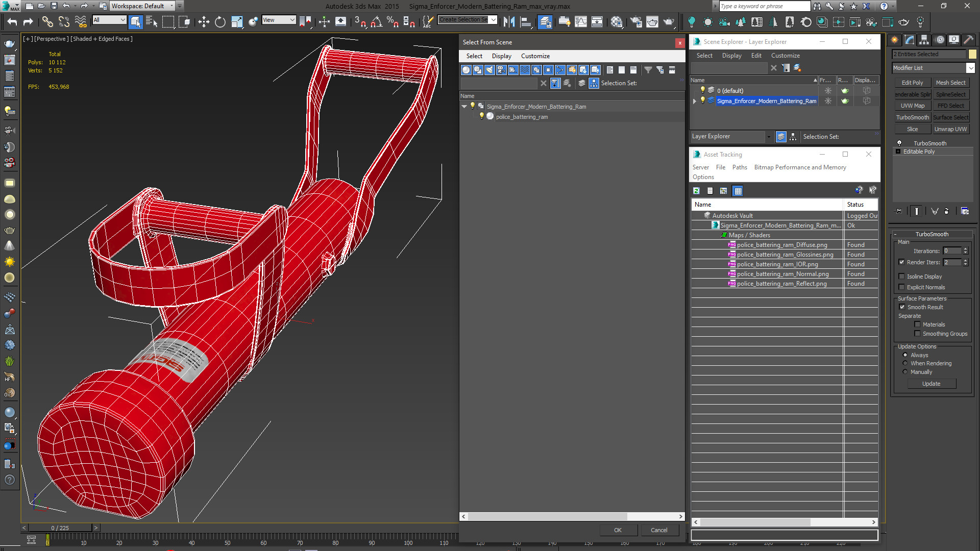Select the When Rendering update option
Viewport: 980px width, 551px height.
tap(905, 363)
